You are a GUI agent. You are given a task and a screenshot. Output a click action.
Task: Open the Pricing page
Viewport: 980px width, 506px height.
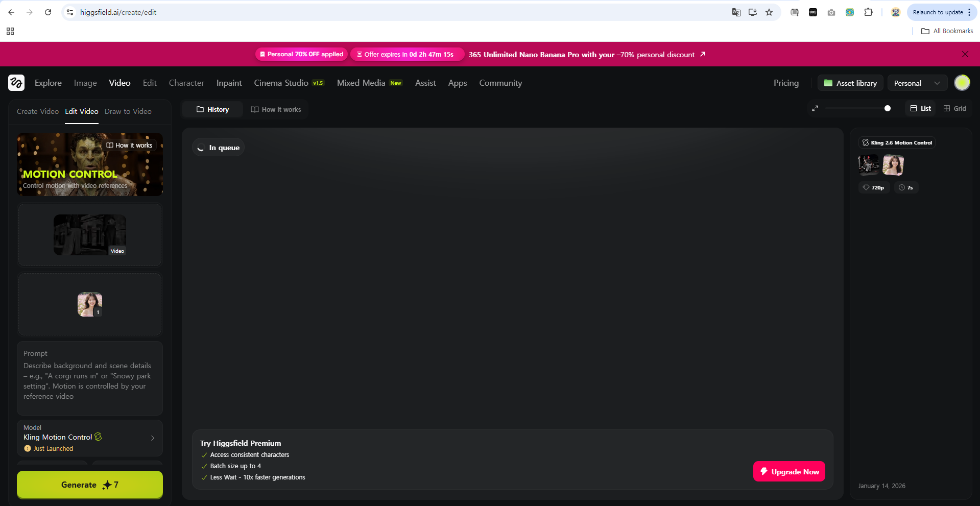click(x=786, y=83)
